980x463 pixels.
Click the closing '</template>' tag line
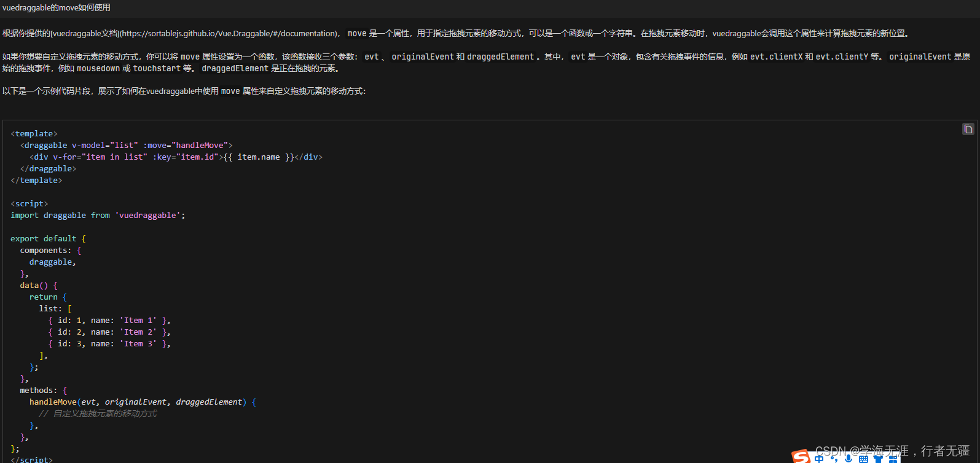tap(36, 180)
